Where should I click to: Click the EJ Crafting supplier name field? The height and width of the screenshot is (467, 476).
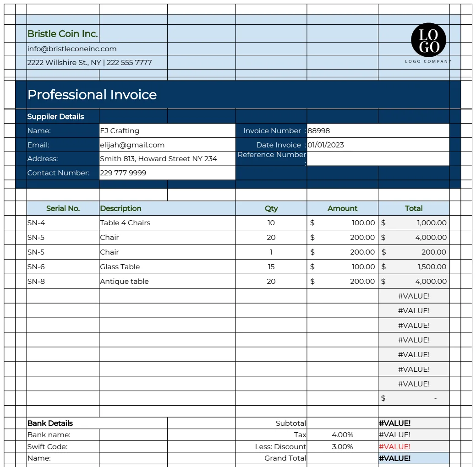pos(167,131)
